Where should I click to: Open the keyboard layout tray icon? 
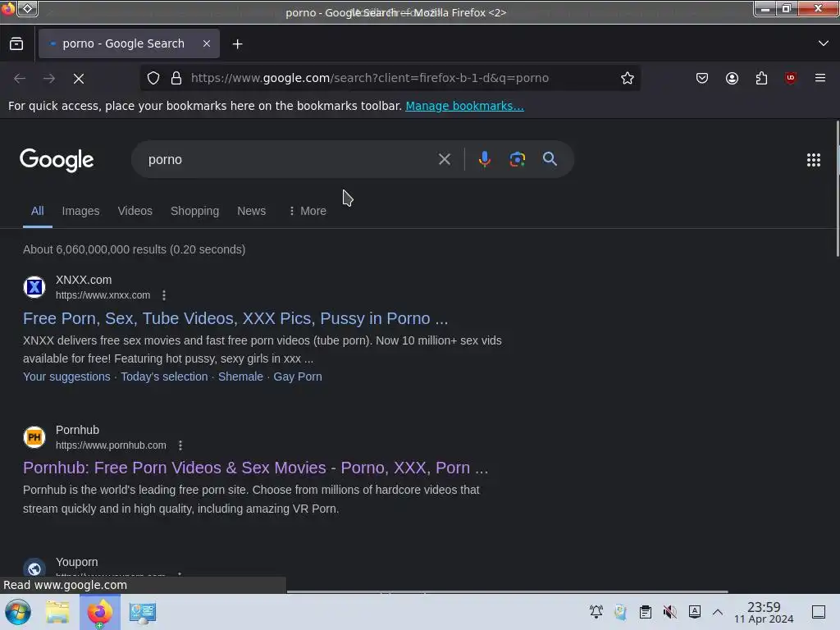(694, 612)
